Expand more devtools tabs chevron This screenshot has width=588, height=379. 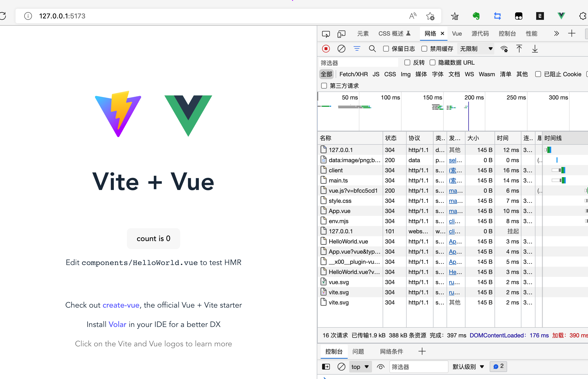pos(556,33)
